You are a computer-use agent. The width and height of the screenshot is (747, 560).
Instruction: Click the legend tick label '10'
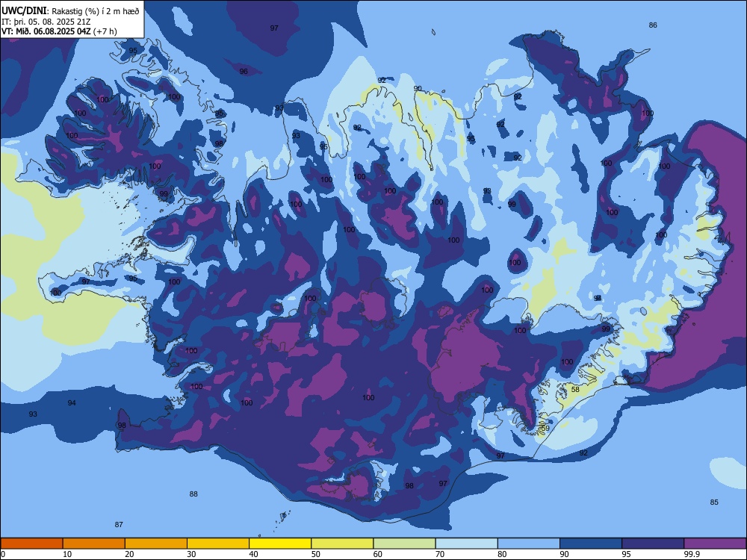(67, 554)
